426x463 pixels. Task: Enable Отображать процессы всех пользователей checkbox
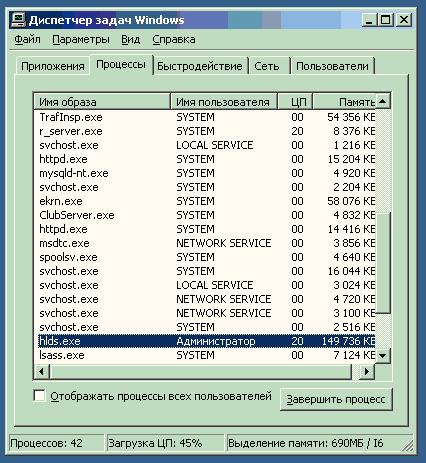click(x=39, y=396)
